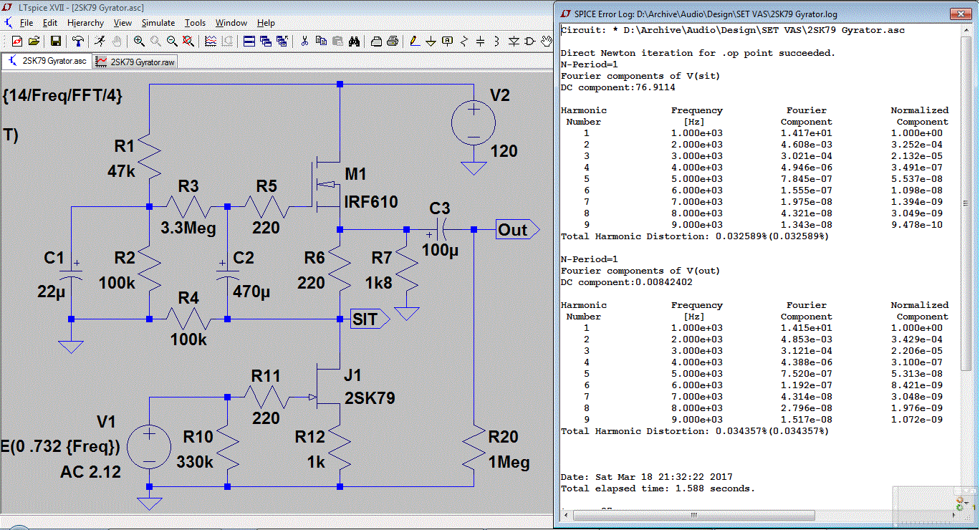Click the Out net label flag
This screenshot has width=980, height=530.
coord(517,230)
